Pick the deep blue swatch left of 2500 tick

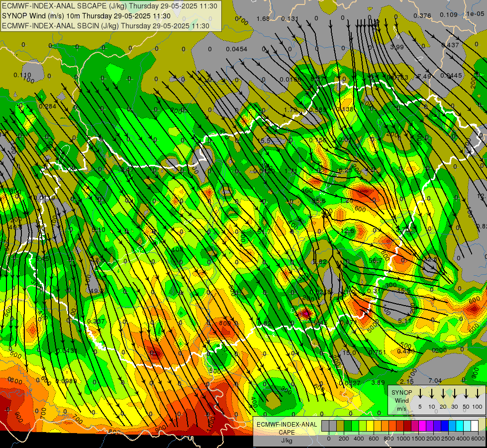click(444, 426)
